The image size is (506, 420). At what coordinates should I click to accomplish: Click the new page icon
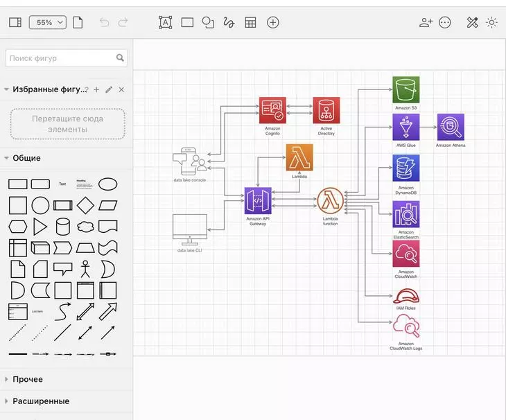(78, 22)
